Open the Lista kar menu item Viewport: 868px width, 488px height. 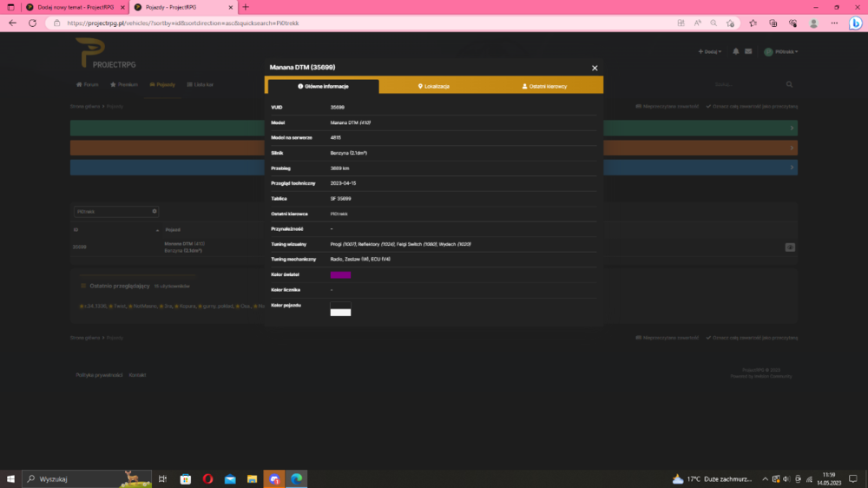click(x=200, y=85)
